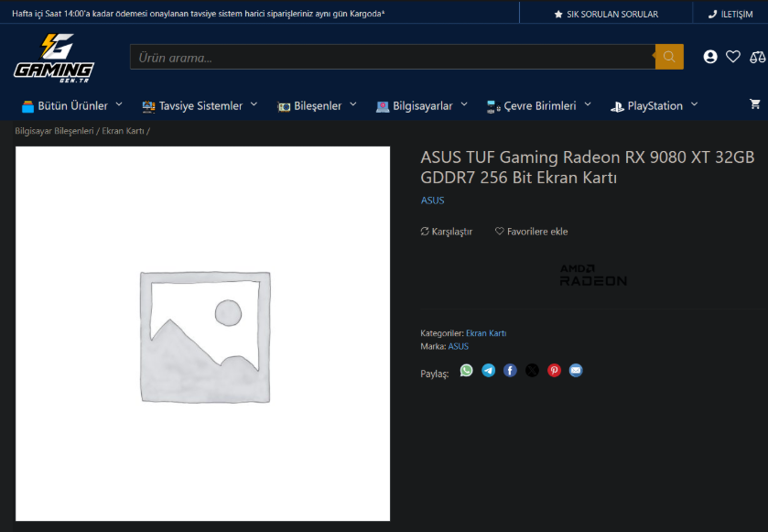
Task: Click the Paylaş label
Action: (x=435, y=374)
